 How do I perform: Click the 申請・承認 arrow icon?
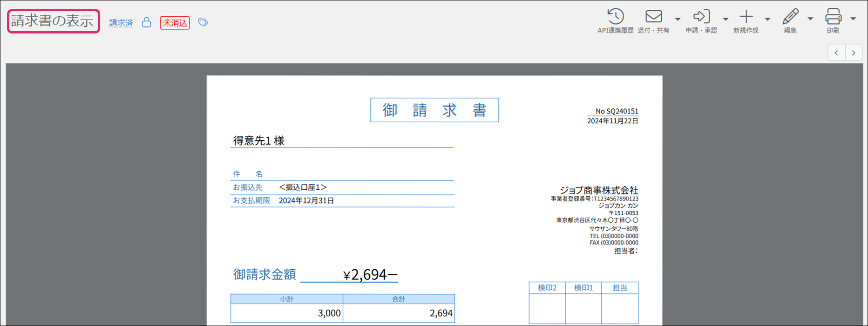coord(701,17)
